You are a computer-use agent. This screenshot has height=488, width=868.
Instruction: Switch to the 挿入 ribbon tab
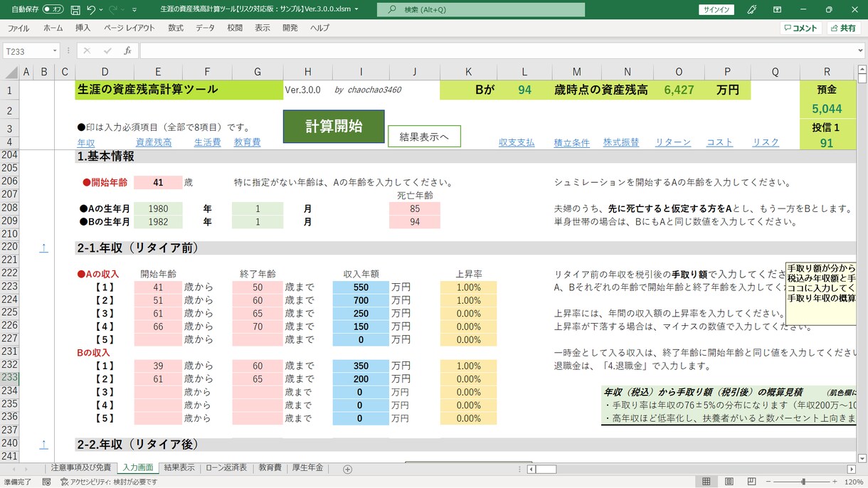[x=83, y=28]
